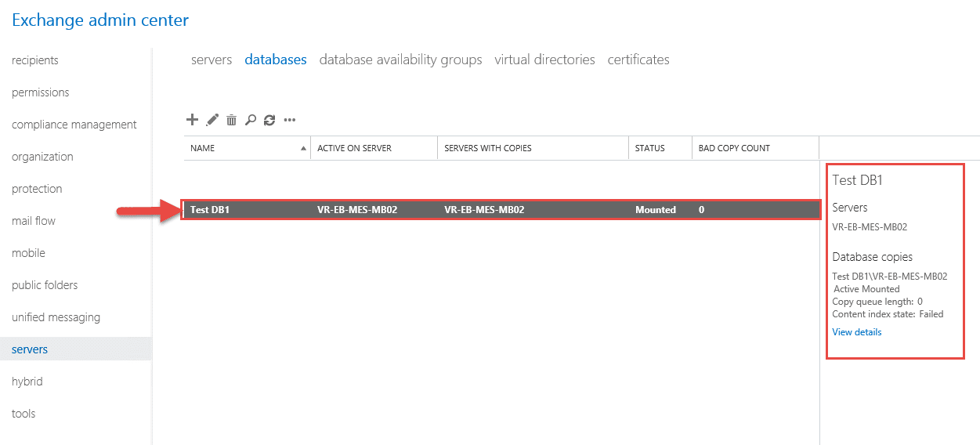Viewport: 980px width, 445px height.
Task: Go to public folders section
Action: 45,285
